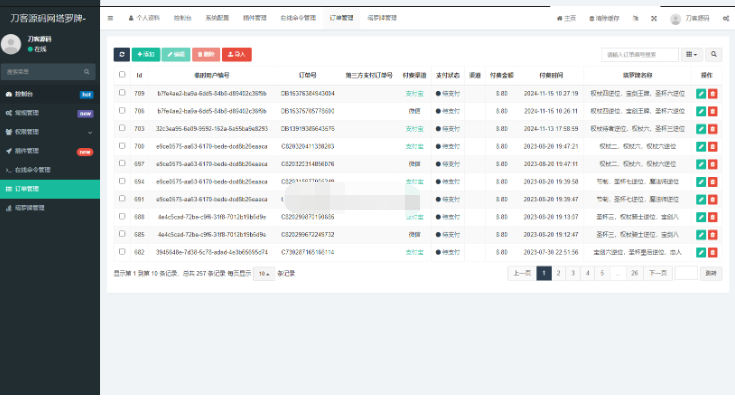Remove the record with Id 691

tap(712, 200)
